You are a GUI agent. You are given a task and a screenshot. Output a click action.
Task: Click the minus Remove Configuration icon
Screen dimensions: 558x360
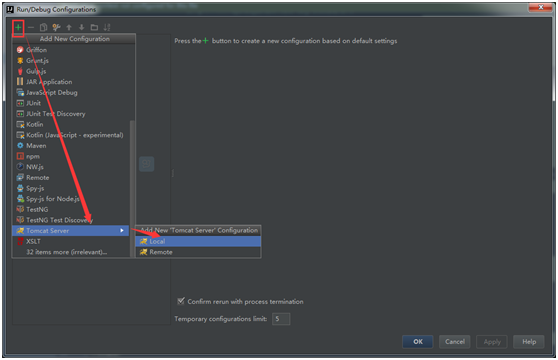coord(31,27)
